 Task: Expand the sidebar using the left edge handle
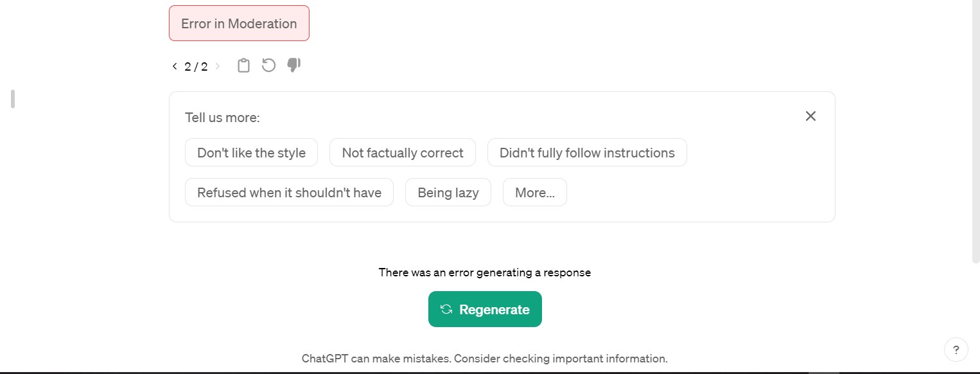click(x=12, y=98)
